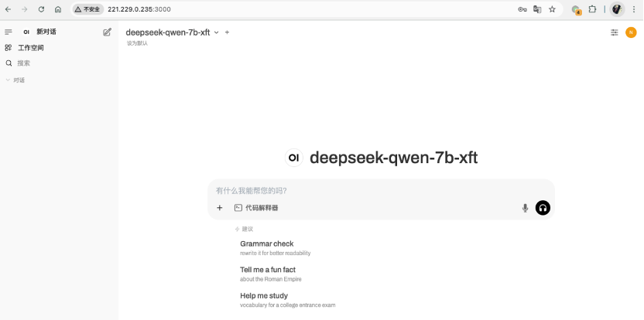Collapse the 对话 chats section
Viewport: 644px width, 320px height.
click(x=15, y=80)
